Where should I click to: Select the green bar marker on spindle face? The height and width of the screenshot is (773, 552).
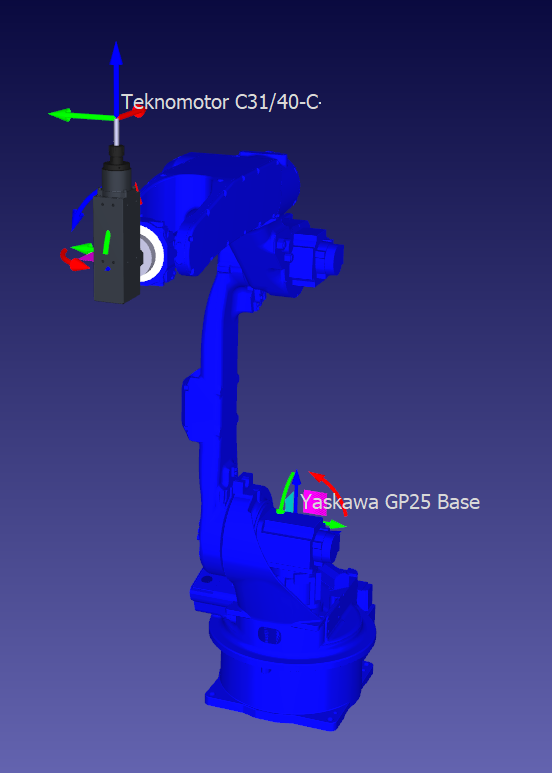106,242
